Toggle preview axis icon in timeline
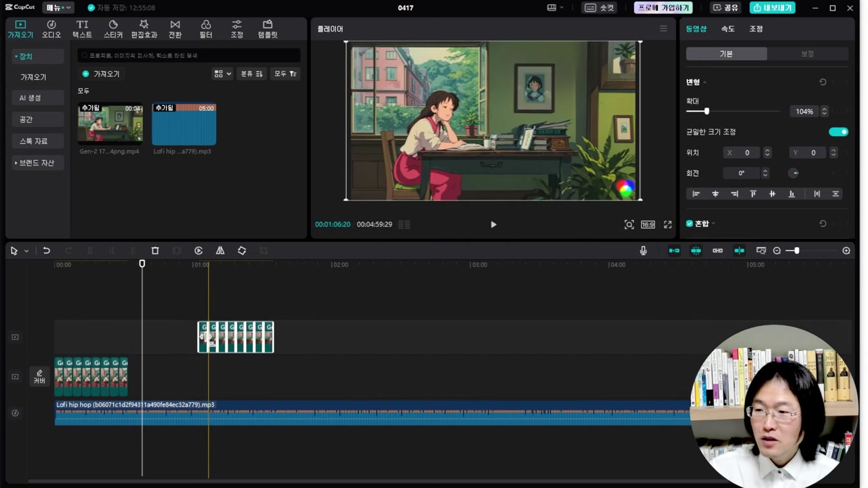Screen dimensions: 868x488 tap(739, 250)
